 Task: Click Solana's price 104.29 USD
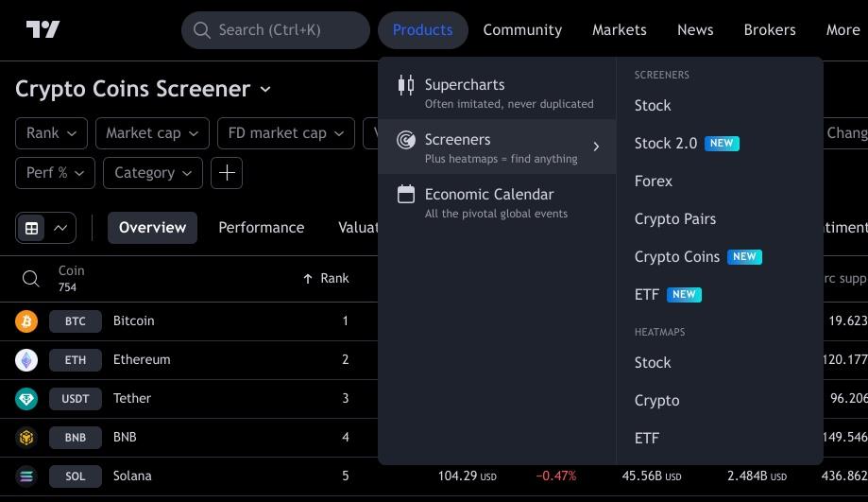(468, 476)
